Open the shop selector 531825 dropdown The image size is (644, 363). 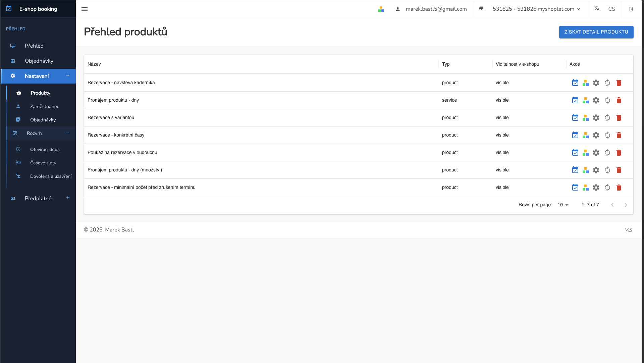[x=536, y=9]
